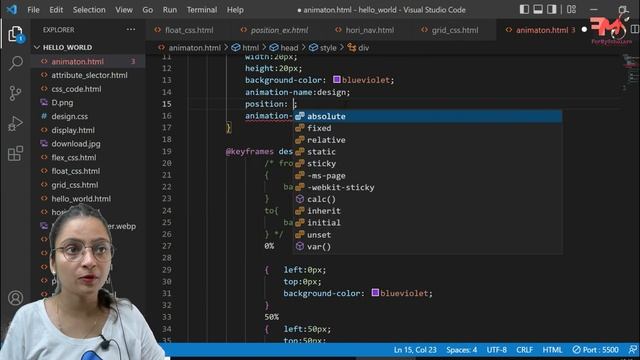Open the Go menu
640x360 pixels.
pos(148,9)
